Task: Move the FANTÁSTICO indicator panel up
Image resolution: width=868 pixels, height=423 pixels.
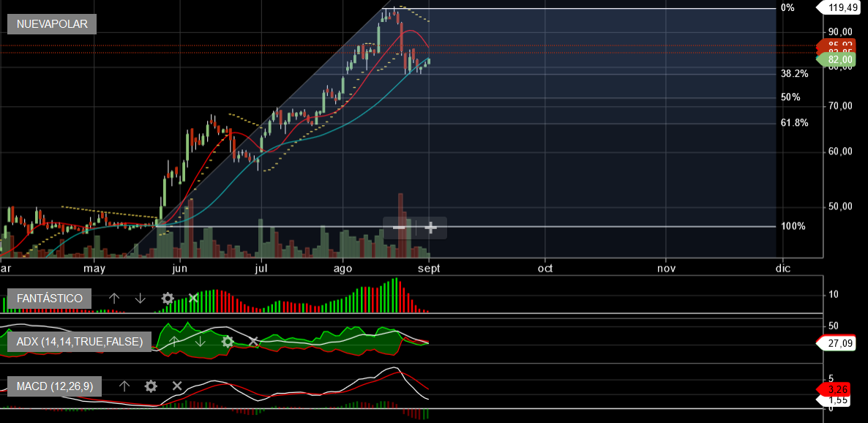Action: coord(114,298)
